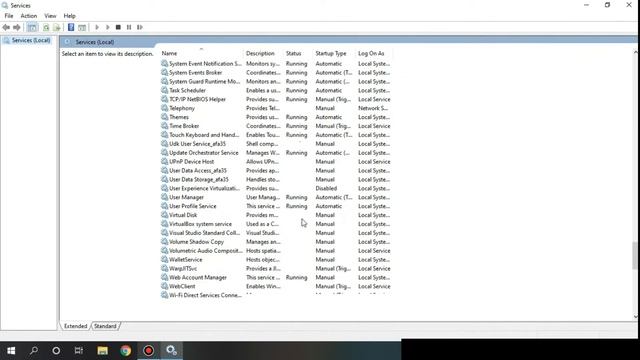Click the Export List toolbar icon
Viewport: 640px width, 360px height.
coord(57,27)
